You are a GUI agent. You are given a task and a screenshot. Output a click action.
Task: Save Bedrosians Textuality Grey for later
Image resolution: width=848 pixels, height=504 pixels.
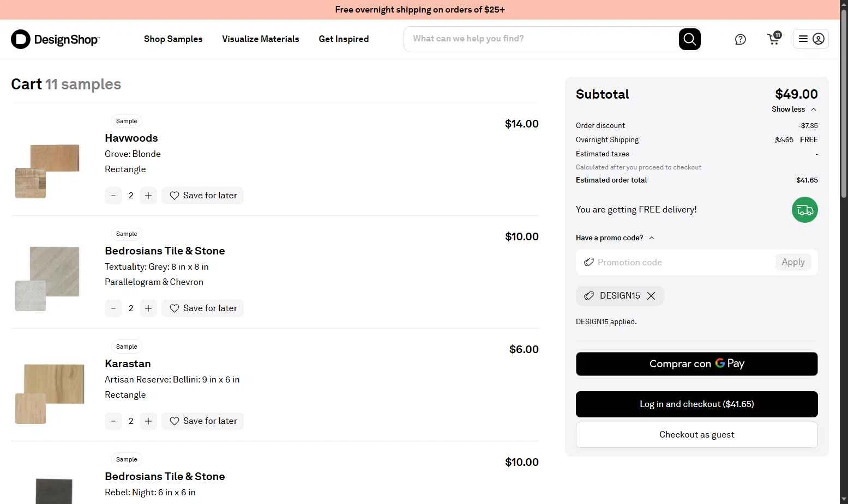click(x=202, y=308)
